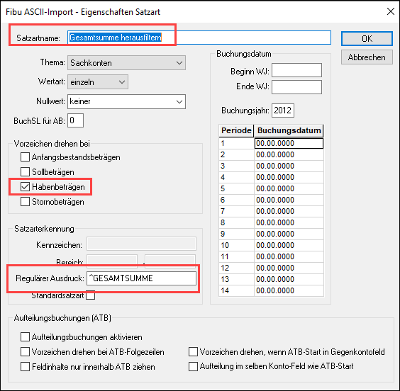The height and width of the screenshot is (391, 400).
Task: Enable Aufteilungsbuchungen aktivieren checkbox
Action: pyautogui.click(x=25, y=337)
